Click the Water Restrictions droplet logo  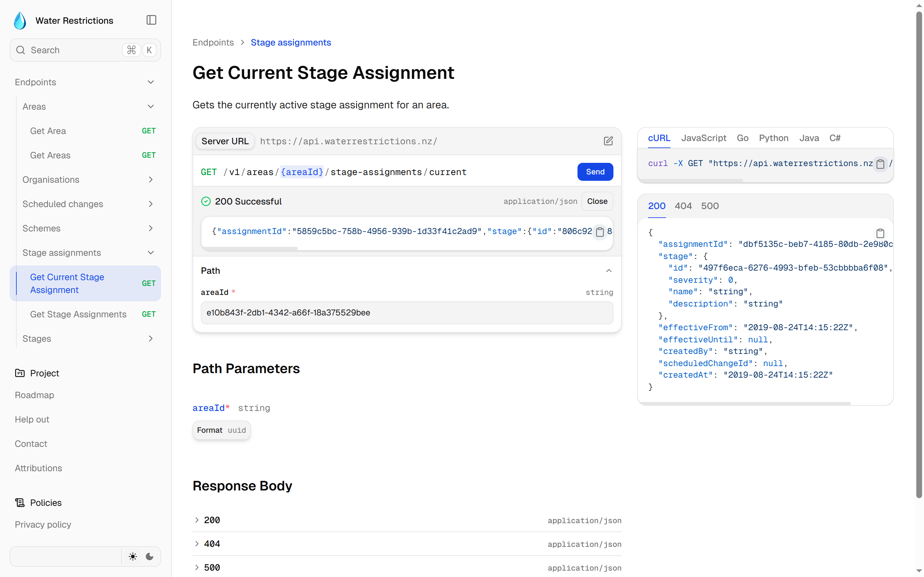[20, 21]
